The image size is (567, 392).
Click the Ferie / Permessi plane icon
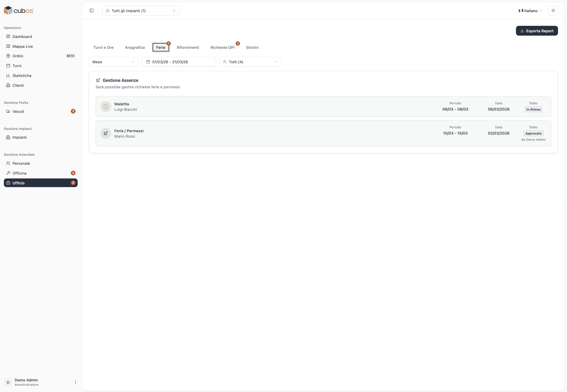(x=105, y=134)
